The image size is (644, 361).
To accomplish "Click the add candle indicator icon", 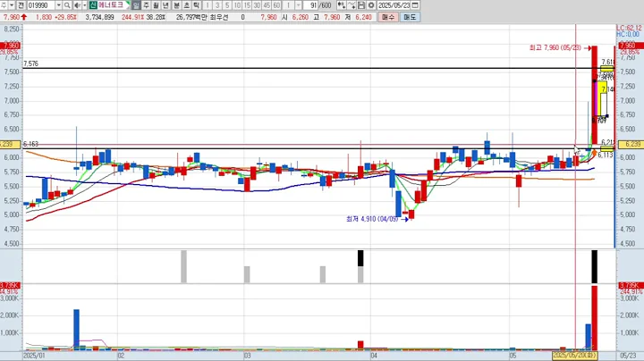I will click(x=342, y=5).
